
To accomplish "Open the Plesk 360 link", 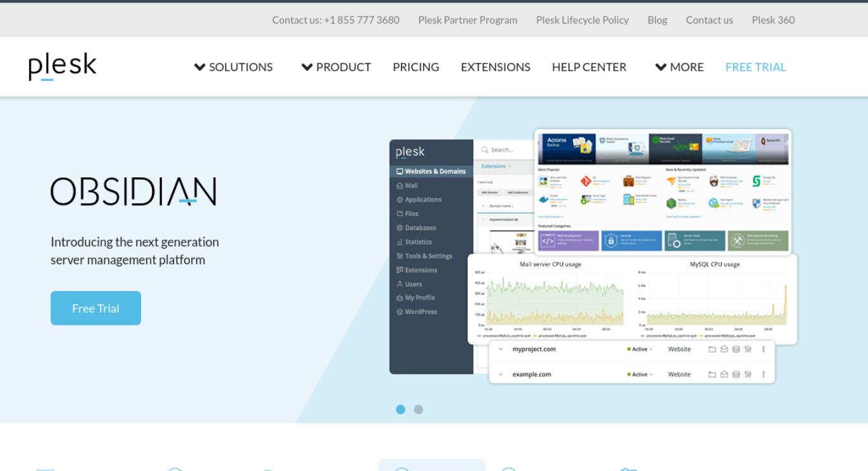I will point(773,20).
